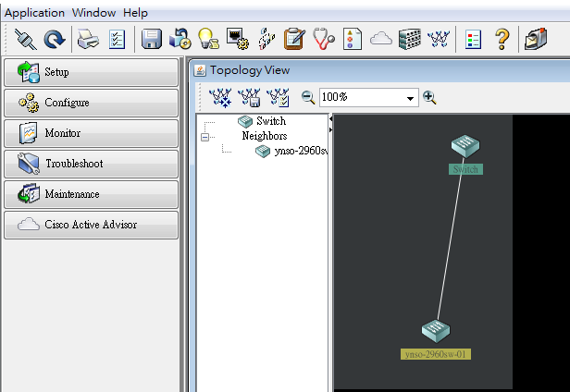Open Cisco Active Advisor sidebar button
This screenshot has width=570, height=392.
92,225
